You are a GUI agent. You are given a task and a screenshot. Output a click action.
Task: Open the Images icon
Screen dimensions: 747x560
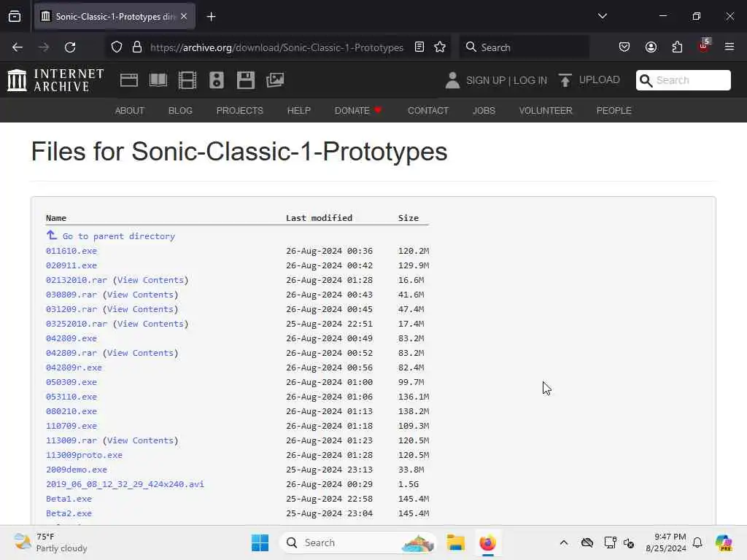tap(275, 80)
